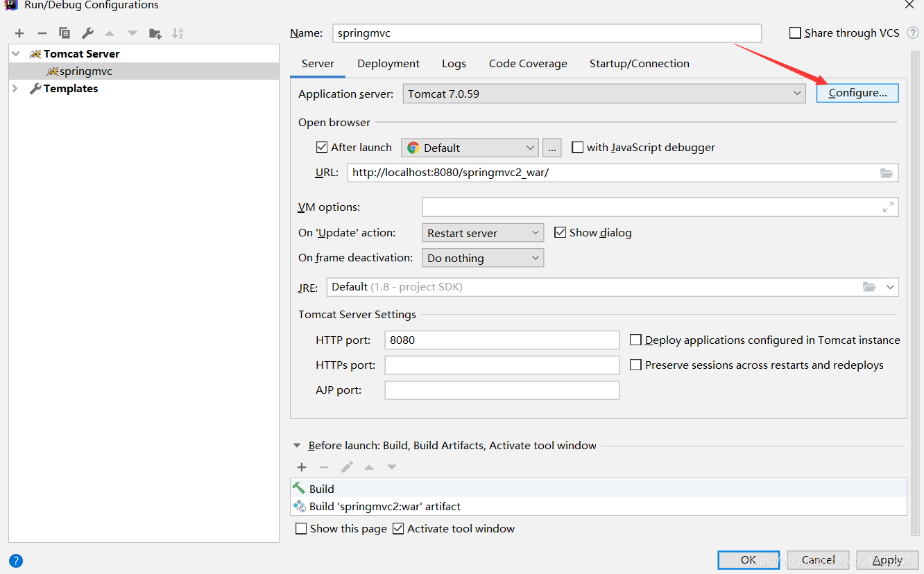Move before launch task up

369,467
